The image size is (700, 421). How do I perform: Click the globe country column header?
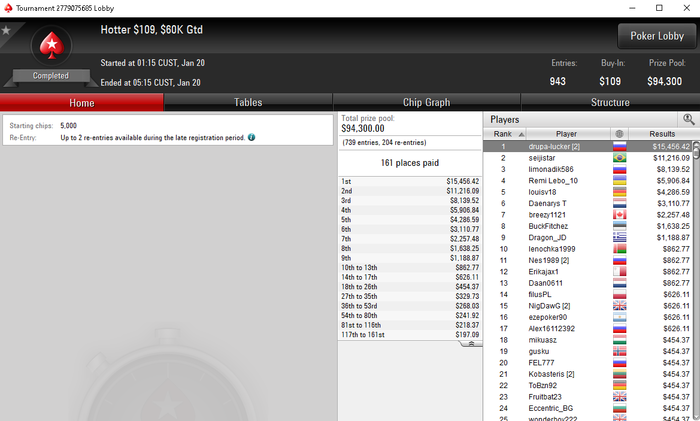coord(619,134)
